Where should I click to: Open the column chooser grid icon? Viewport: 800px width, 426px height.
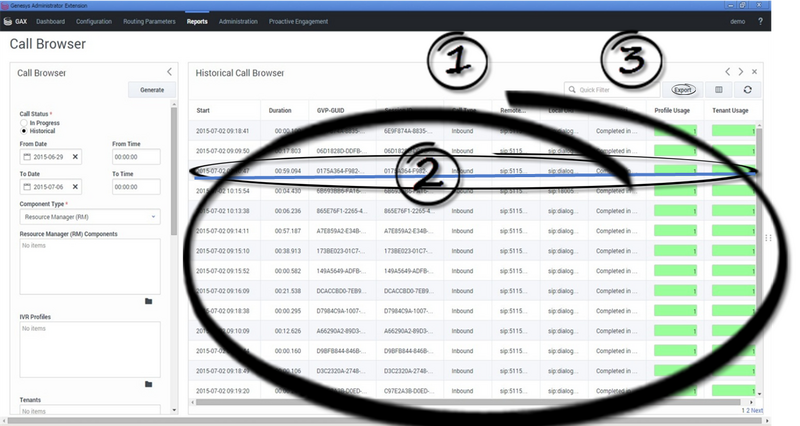(719, 89)
